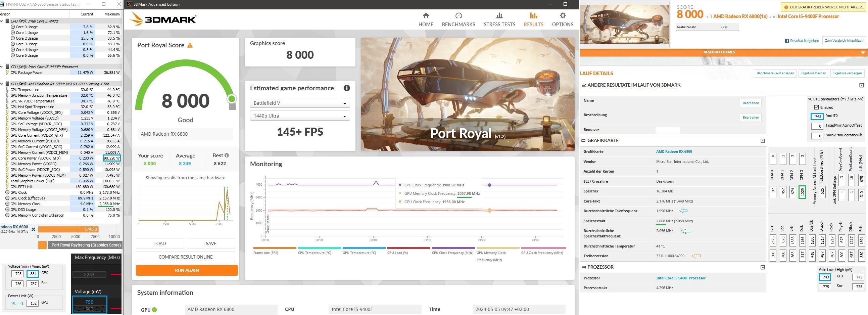
Task: Click Benchmark-Lauf ansehen button
Action: pos(775,73)
